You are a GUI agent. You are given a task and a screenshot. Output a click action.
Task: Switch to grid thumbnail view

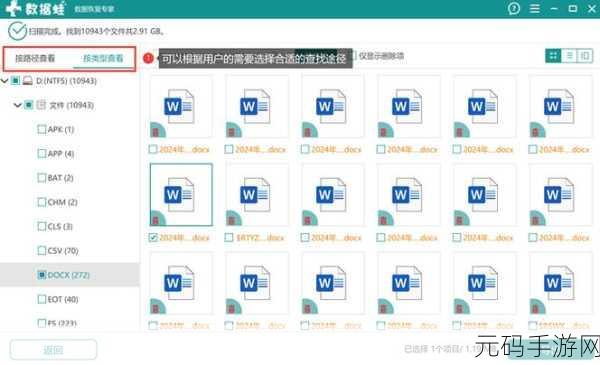tap(553, 56)
